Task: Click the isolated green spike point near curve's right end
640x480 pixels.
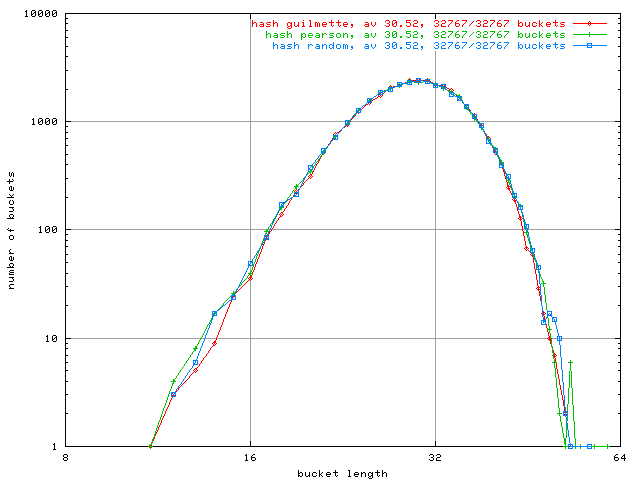Action: (x=571, y=362)
